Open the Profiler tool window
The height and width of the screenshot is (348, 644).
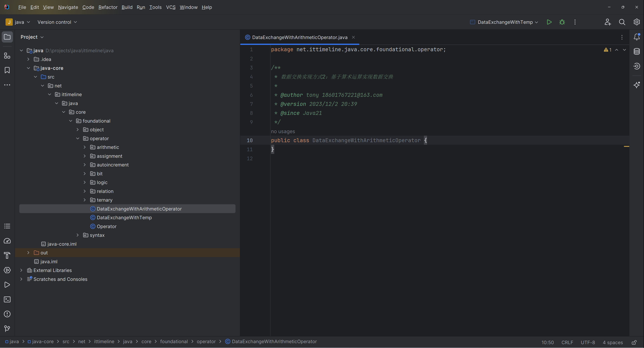pyautogui.click(x=7, y=241)
